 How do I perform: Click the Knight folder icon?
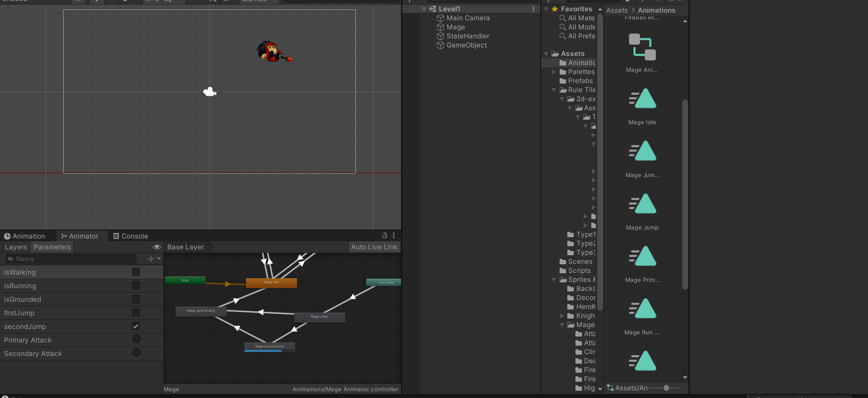point(571,316)
